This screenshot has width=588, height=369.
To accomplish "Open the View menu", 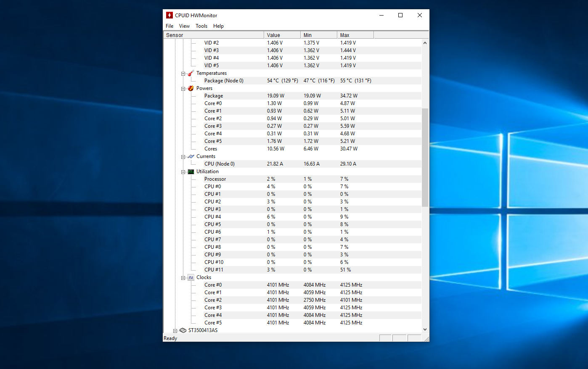I will (x=184, y=26).
